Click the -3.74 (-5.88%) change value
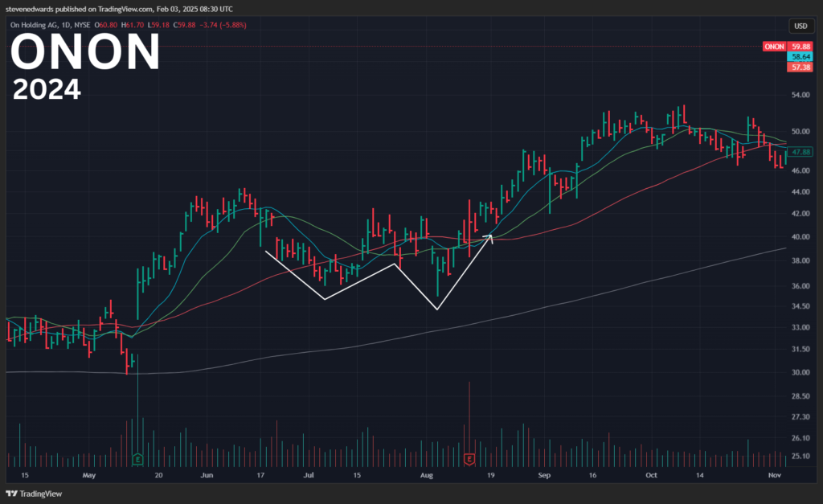Screen dimensions: 823x504 coord(223,25)
